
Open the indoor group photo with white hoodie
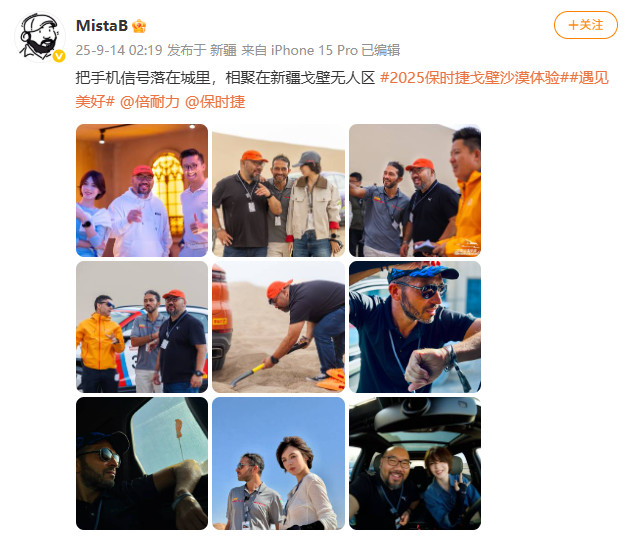[x=142, y=190]
